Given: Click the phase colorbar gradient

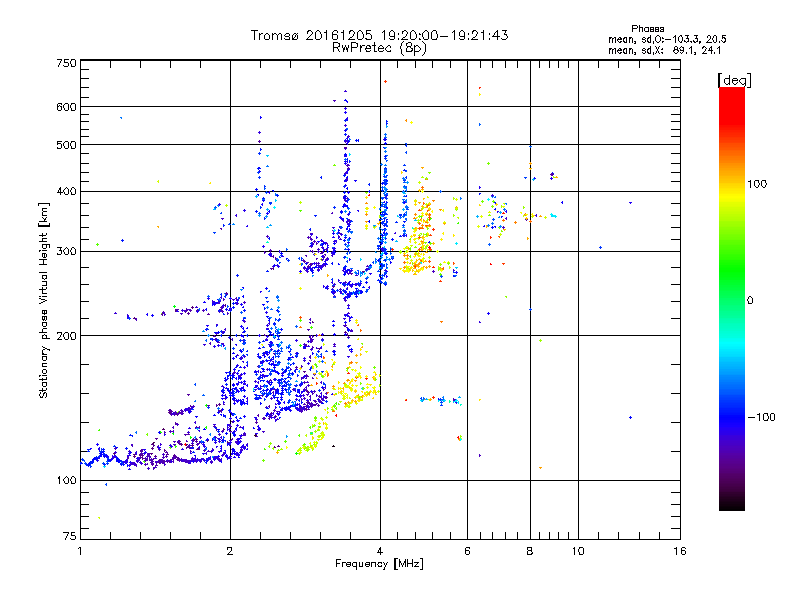Looking at the screenshot, I should 732,298.
